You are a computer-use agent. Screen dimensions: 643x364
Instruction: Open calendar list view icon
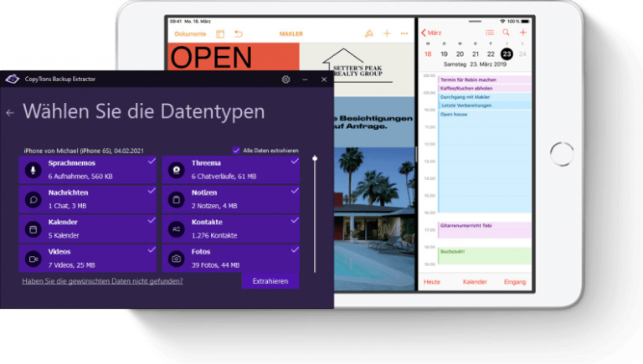tap(490, 33)
